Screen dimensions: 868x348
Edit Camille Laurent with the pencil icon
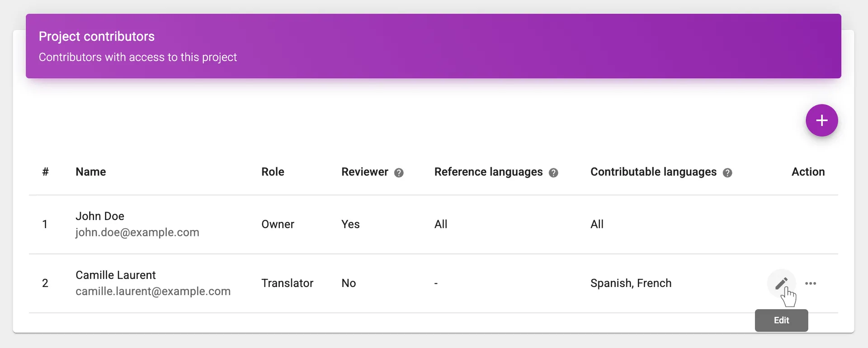(x=781, y=283)
